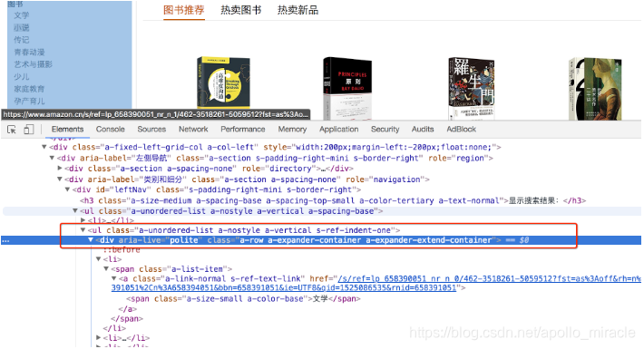Select the h3 显示搜索结果 element line
This screenshot has width=644, height=349.
333,200
